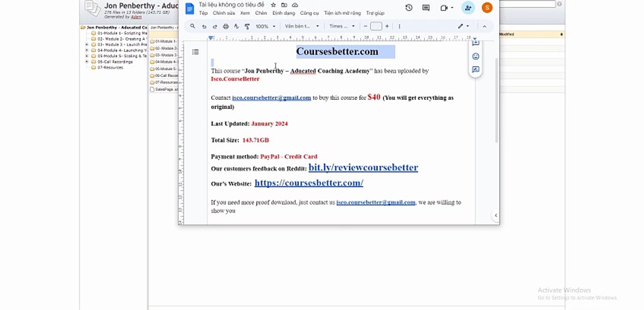644x310 pixels.
Task: Open the zoom 100% dropdown
Action: pyautogui.click(x=265, y=26)
